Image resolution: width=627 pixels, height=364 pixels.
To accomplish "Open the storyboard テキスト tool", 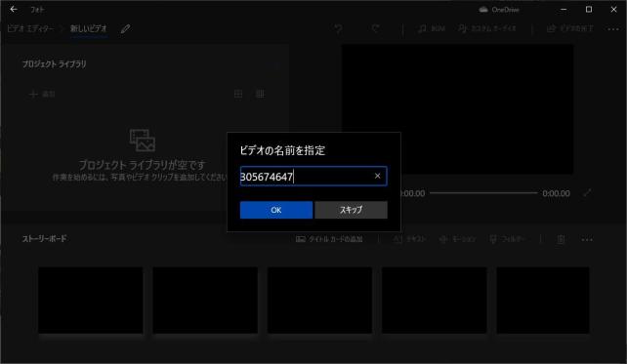I will point(410,239).
